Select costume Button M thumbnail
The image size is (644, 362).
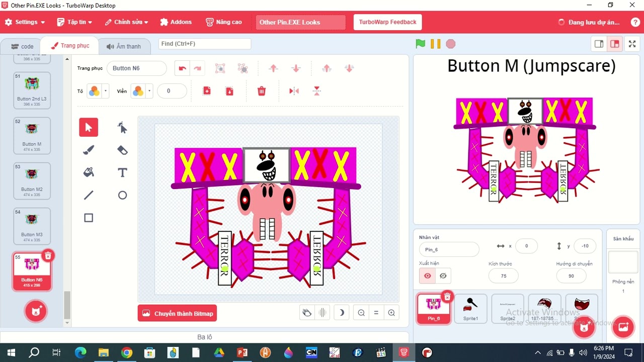click(x=32, y=136)
